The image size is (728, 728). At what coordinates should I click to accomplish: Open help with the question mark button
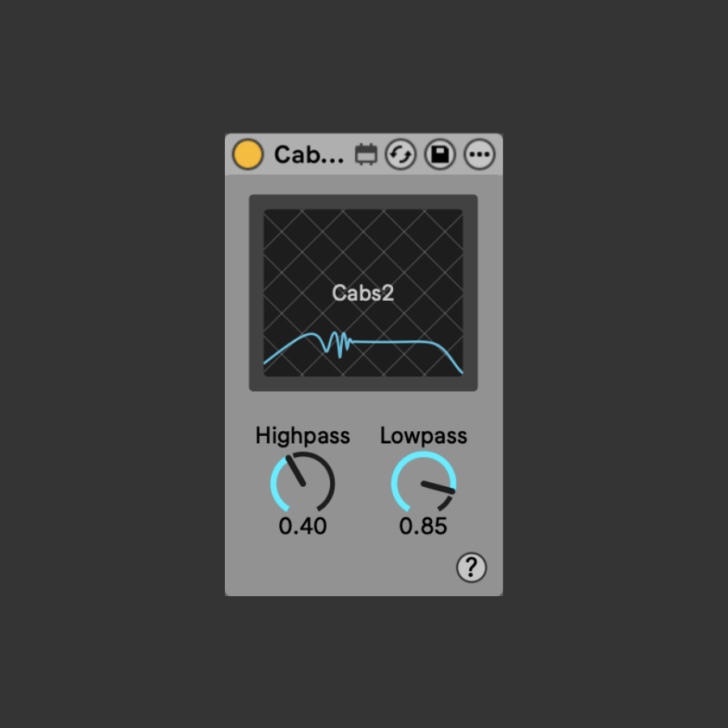coord(472,567)
